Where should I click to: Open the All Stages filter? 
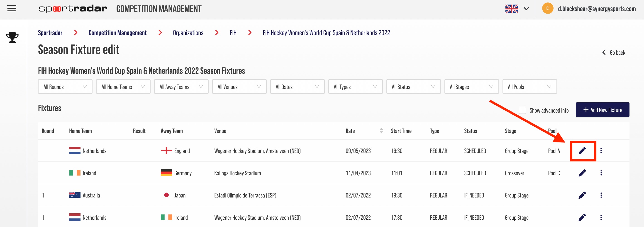click(x=471, y=86)
